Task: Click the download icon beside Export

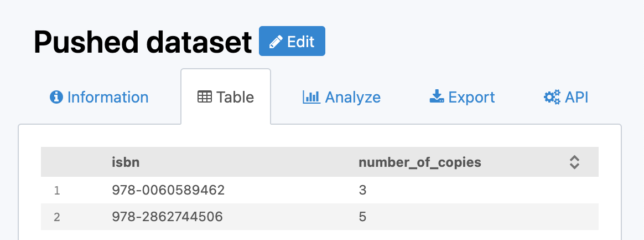Action: [437, 98]
